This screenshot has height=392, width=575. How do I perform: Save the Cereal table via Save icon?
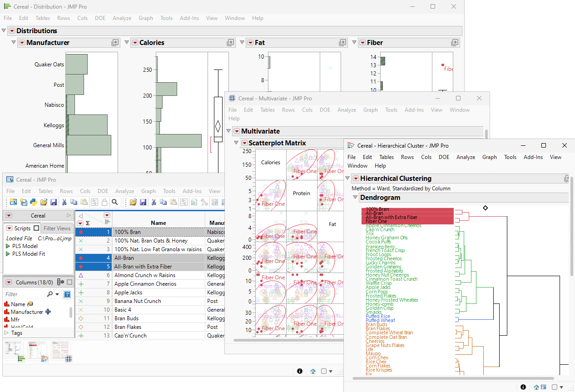pos(54,203)
